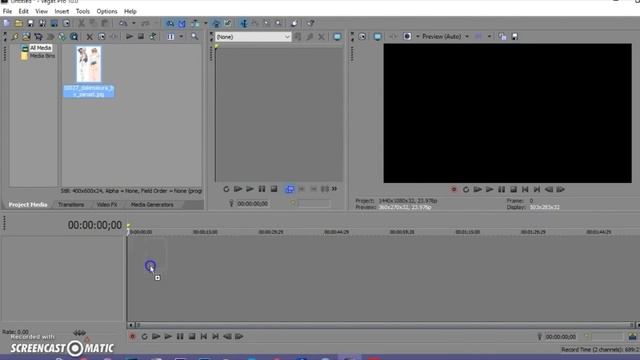Toggle Automatic Crossfades icon in toolbar
This screenshot has width=640, height=360.
(x=182, y=23)
